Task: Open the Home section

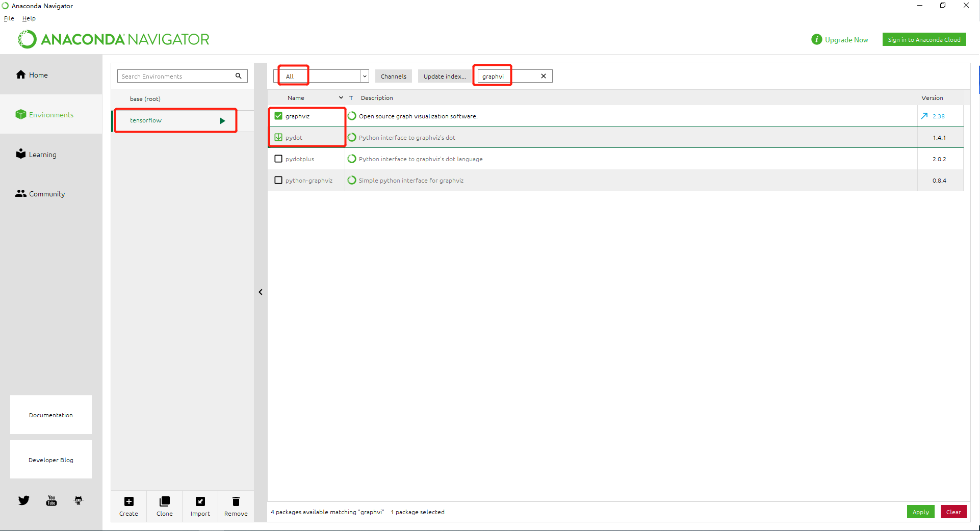Action: pyautogui.click(x=51, y=74)
